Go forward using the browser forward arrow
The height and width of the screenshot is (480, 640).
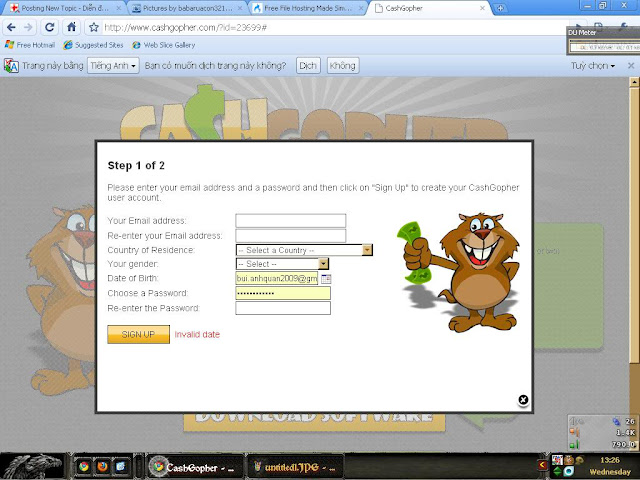(29, 27)
